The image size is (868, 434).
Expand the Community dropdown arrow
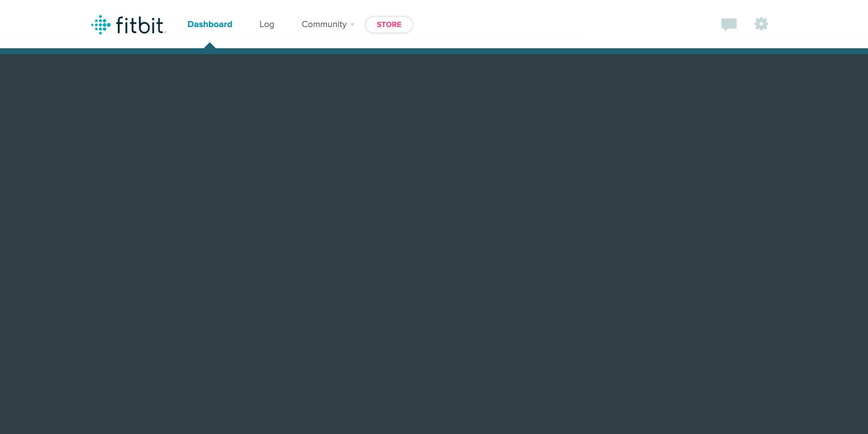(x=352, y=24)
